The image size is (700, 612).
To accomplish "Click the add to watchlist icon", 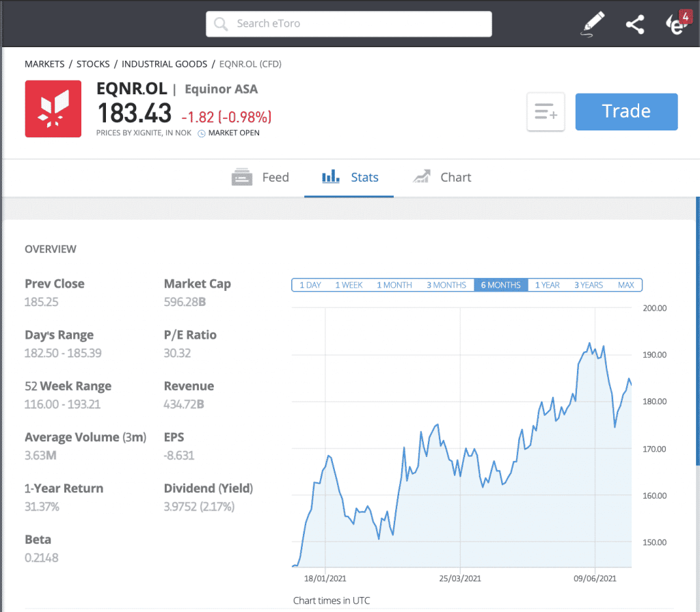I will coord(546,112).
